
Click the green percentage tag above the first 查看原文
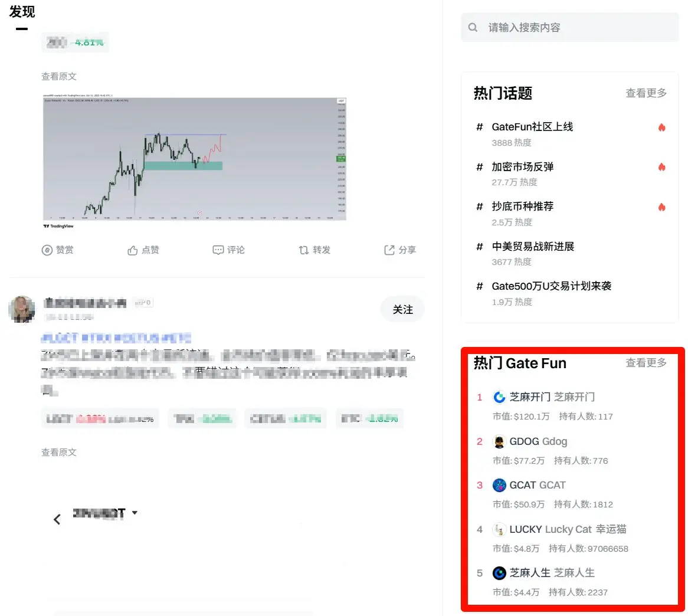[75, 42]
